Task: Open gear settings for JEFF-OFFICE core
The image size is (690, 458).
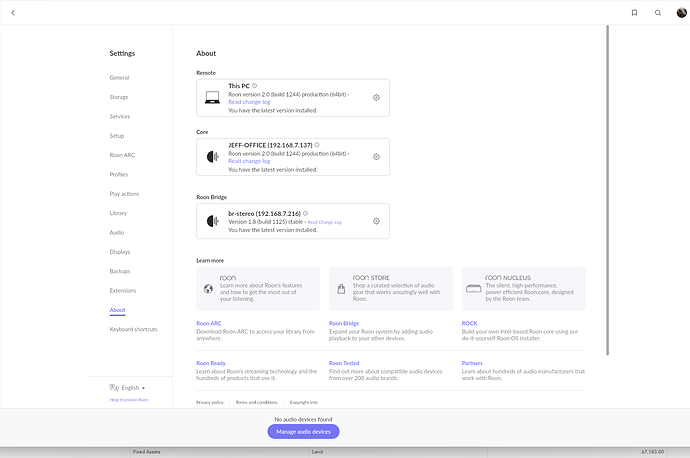Action: [376, 157]
